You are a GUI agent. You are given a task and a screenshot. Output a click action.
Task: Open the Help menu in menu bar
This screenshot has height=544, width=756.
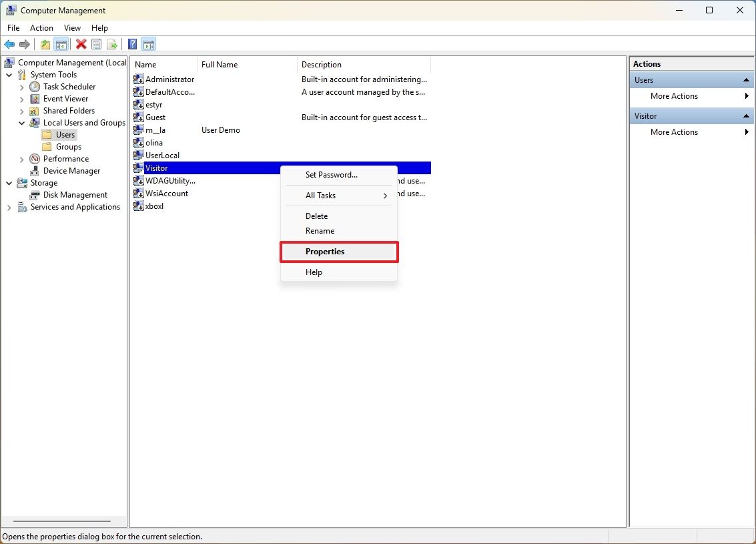100,28
